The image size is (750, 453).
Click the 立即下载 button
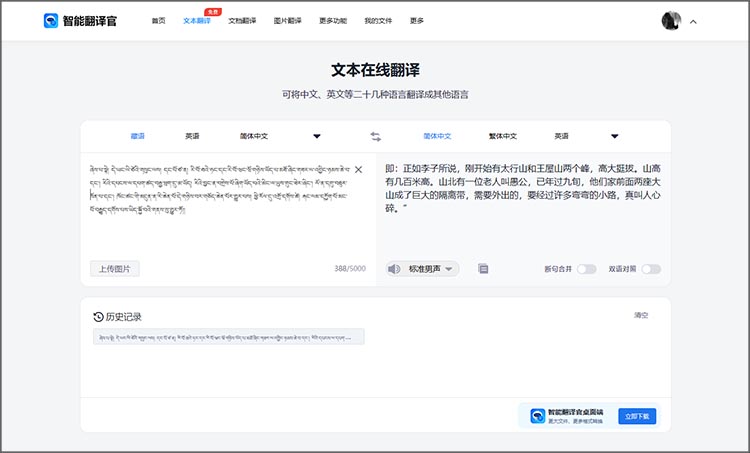tap(637, 416)
